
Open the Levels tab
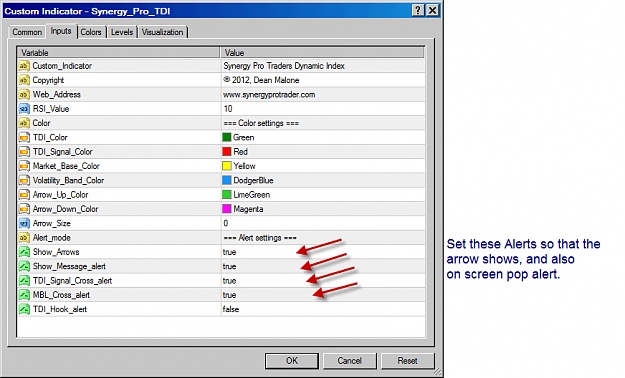tap(122, 32)
